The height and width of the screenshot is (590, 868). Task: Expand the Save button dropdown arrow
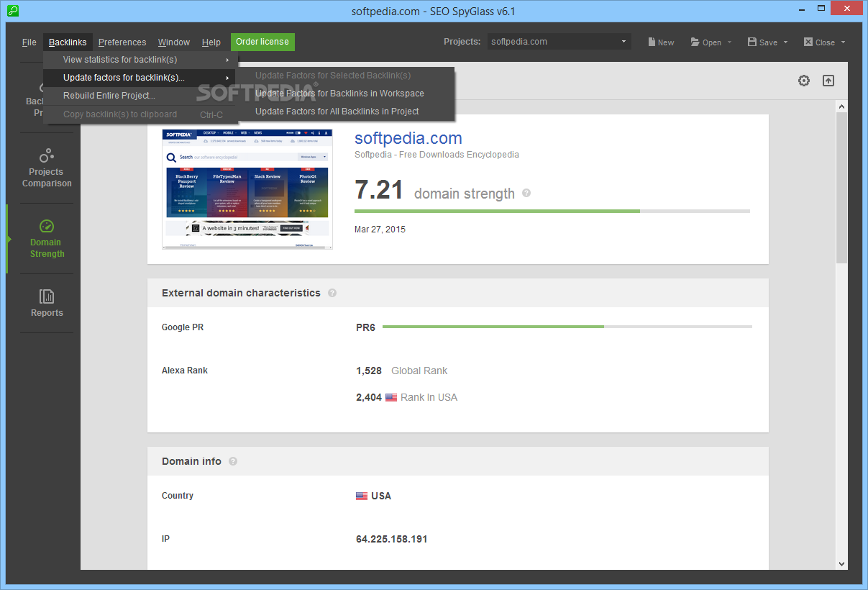pos(785,42)
